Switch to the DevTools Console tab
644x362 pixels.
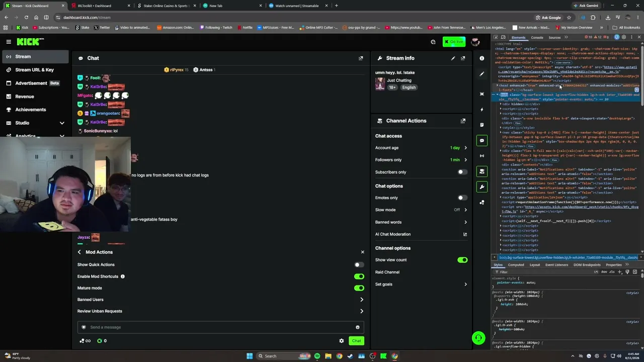pyautogui.click(x=537, y=38)
